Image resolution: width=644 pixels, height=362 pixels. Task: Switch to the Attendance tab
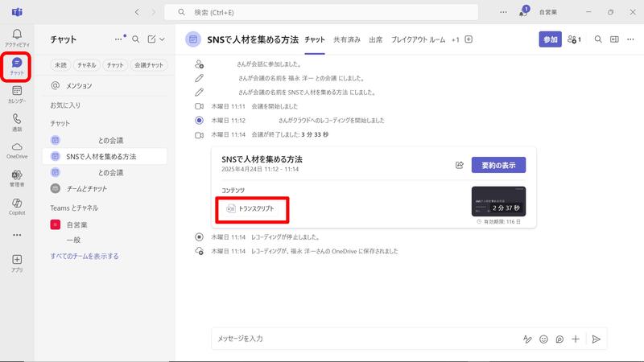pyautogui.click(x=375, y=39)
